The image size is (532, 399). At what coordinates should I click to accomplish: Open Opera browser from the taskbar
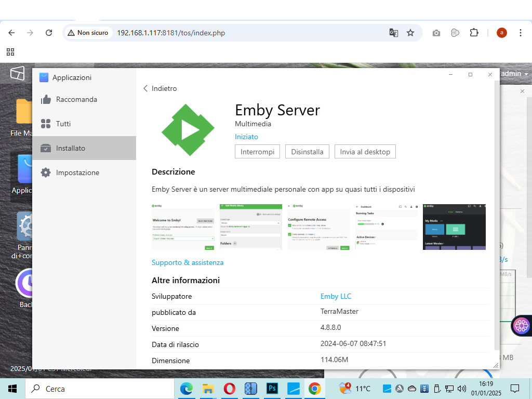pos(229,388)
